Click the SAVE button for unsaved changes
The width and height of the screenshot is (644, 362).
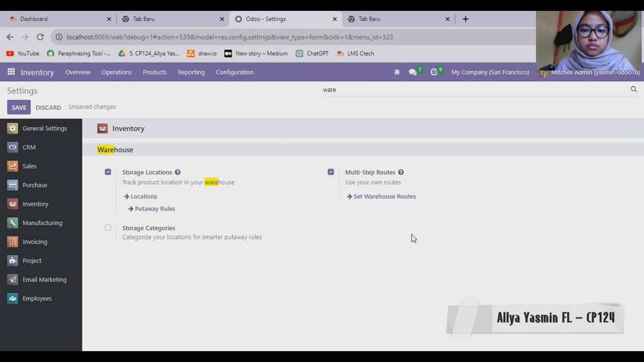click(x=18, y=107)
